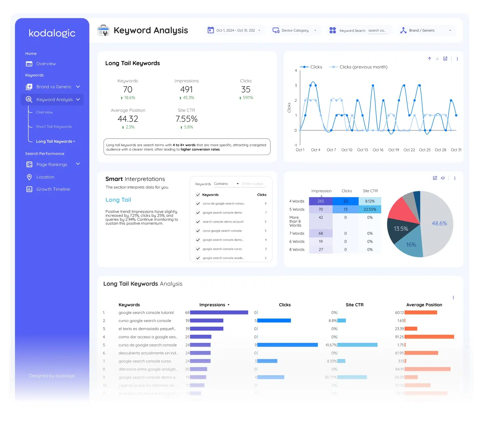Open the Oct 1 - Oct 31 date range dropdown
480x448 pixels.
[236, 30]
